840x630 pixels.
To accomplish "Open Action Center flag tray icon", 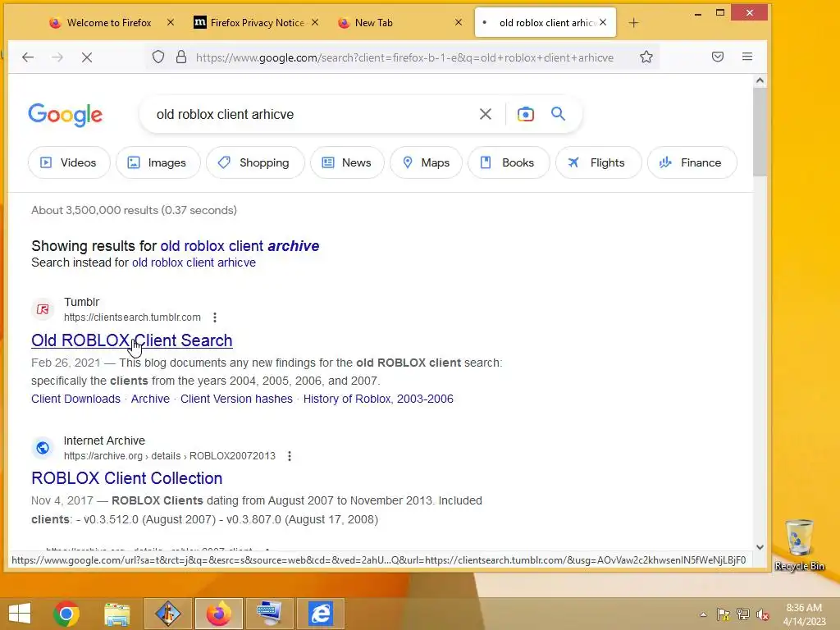I will 724,614.
